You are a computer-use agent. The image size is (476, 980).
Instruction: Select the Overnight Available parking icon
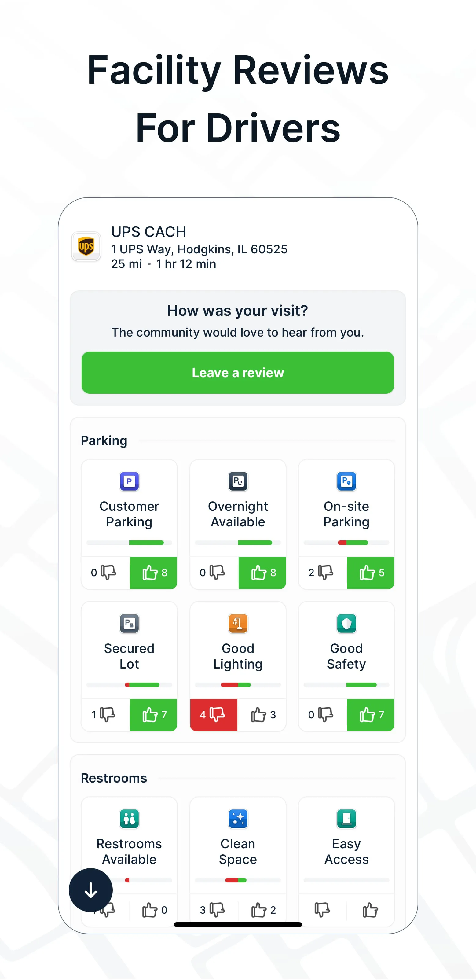coord(238,481)
